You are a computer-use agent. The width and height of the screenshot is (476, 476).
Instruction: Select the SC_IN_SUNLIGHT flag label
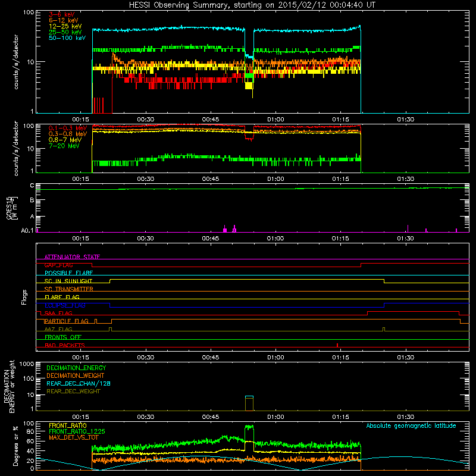[x=68, y=281]
